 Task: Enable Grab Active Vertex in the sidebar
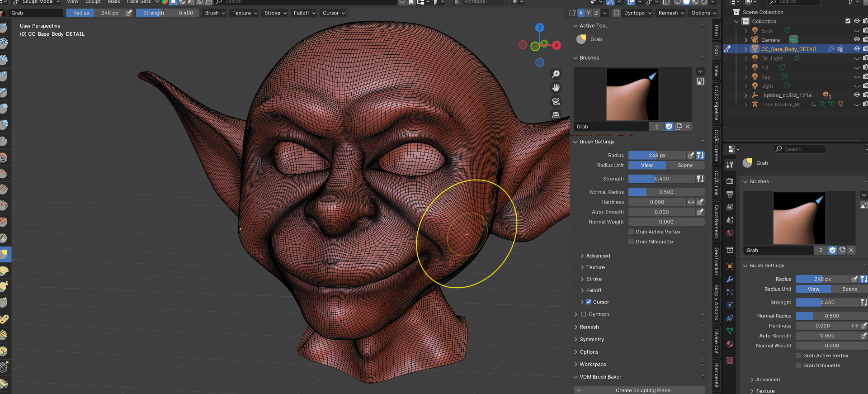click(x=631, y=232)
